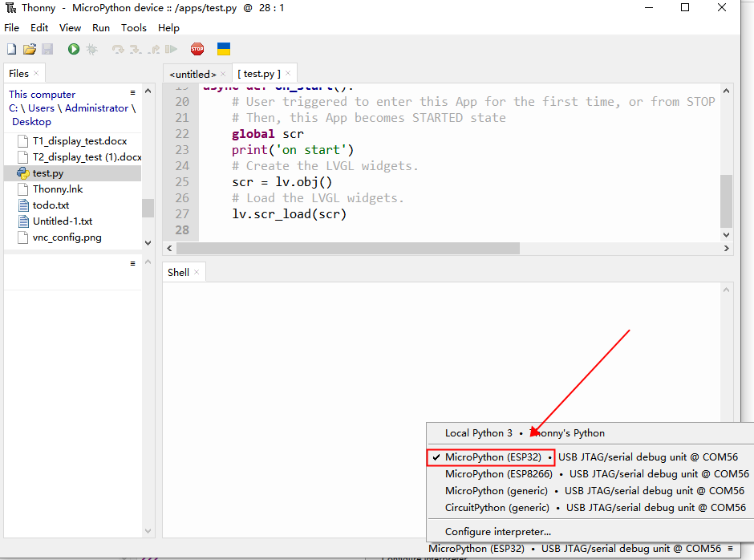Close the Files panel tab
This screenshot has width=754, height=560.
click(x=36, y=74)
